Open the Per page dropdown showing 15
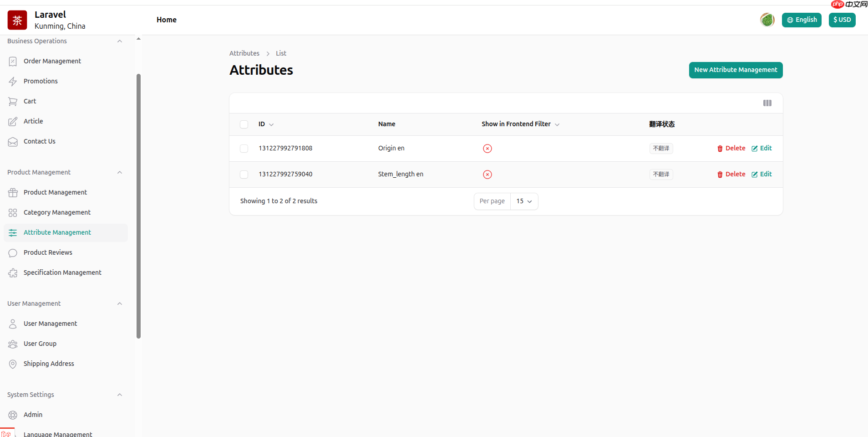This screenshot has width=868, height=437. point(524,201)
